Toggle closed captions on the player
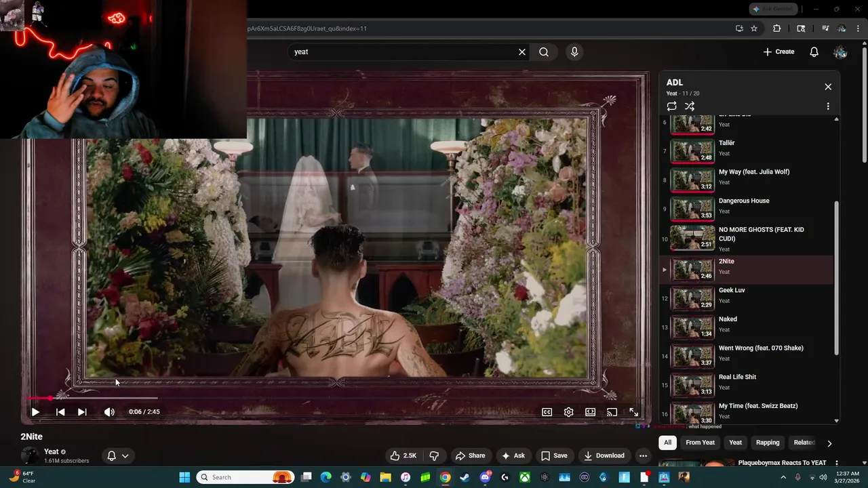This screenshot has height=488, width=868. tap(547, 411)
